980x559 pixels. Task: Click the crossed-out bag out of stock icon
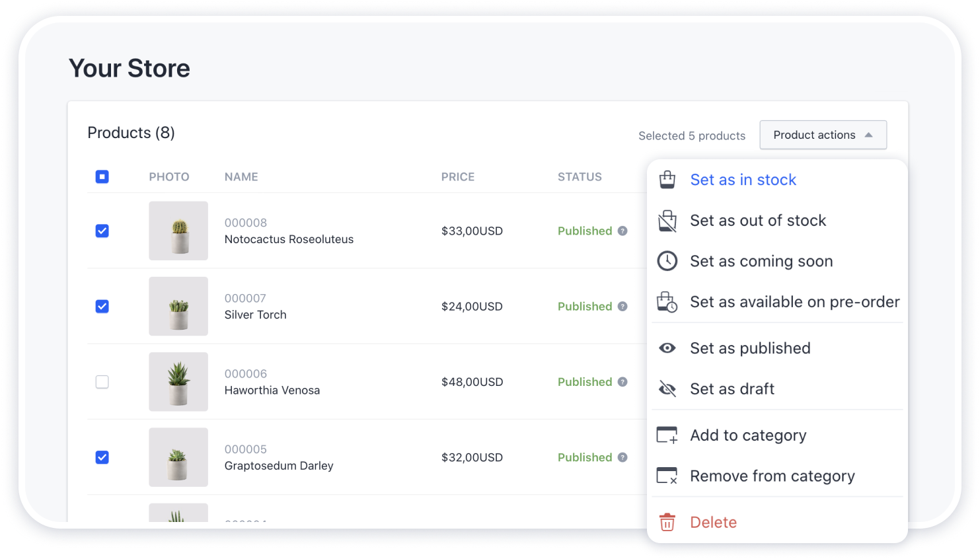(667, 221)
